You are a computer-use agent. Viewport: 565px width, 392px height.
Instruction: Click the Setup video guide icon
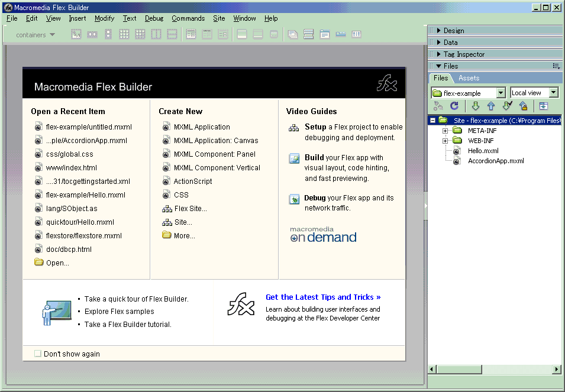pos(293,128)
